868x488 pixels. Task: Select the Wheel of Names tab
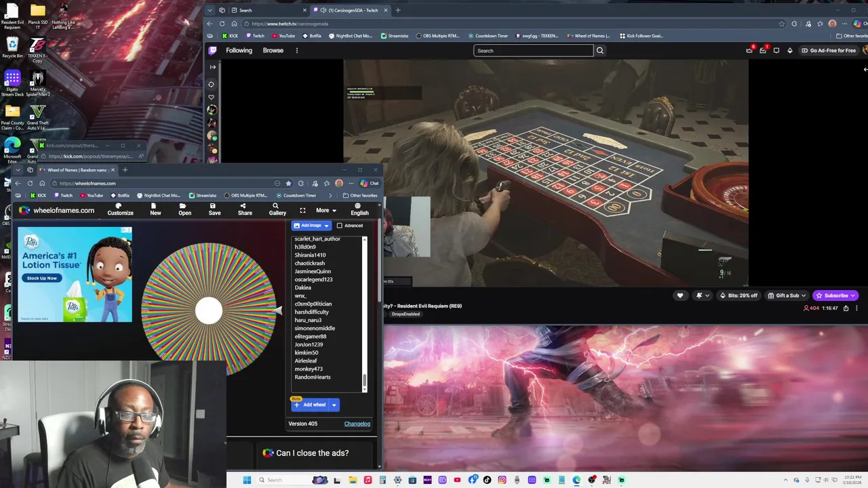[77, 170]
